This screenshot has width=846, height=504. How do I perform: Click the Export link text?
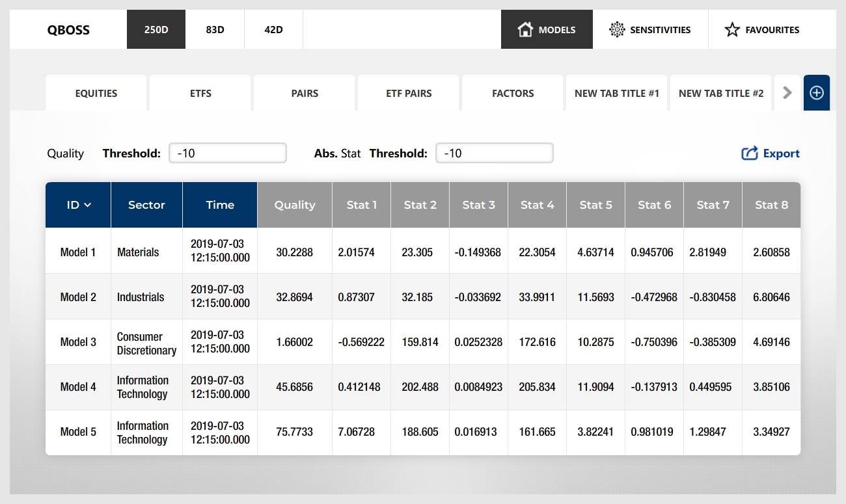click(781, 153)
